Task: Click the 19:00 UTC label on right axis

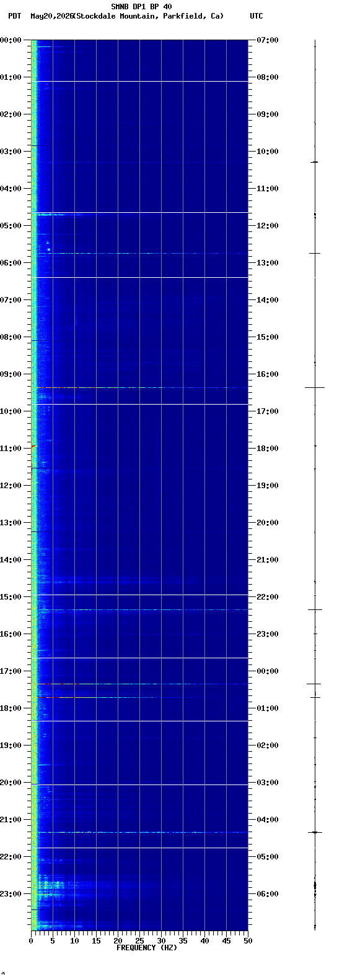Action: pyautogui.click(x=267, y=486)
